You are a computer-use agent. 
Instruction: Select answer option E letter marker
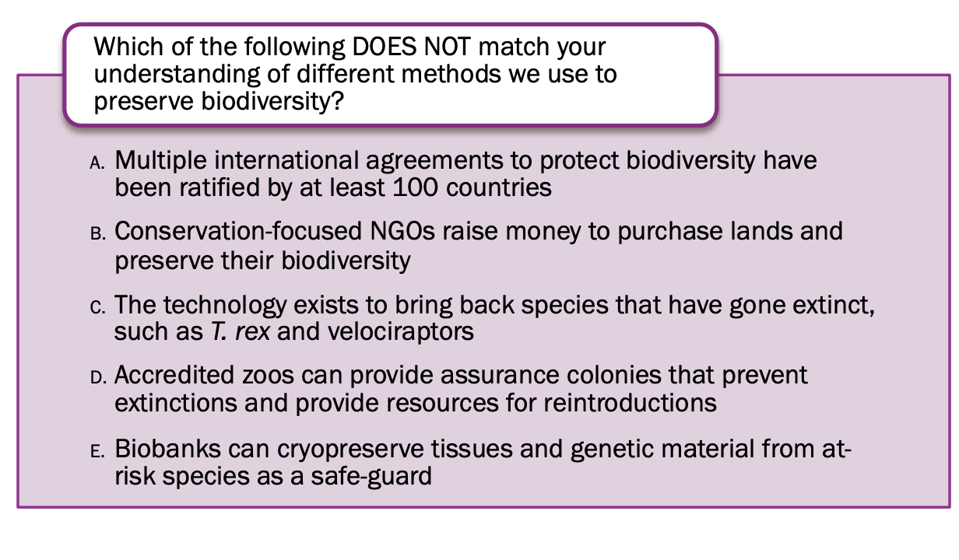pos(97,451)
